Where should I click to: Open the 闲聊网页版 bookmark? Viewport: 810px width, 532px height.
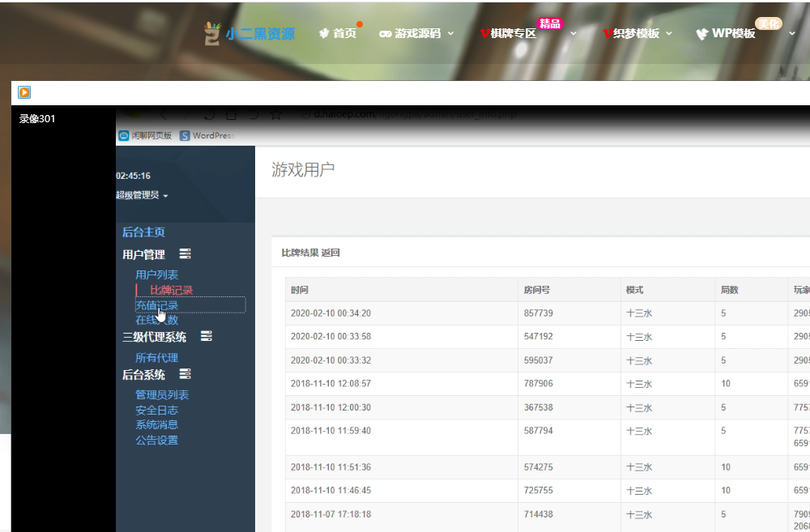[x=145, y=135]
